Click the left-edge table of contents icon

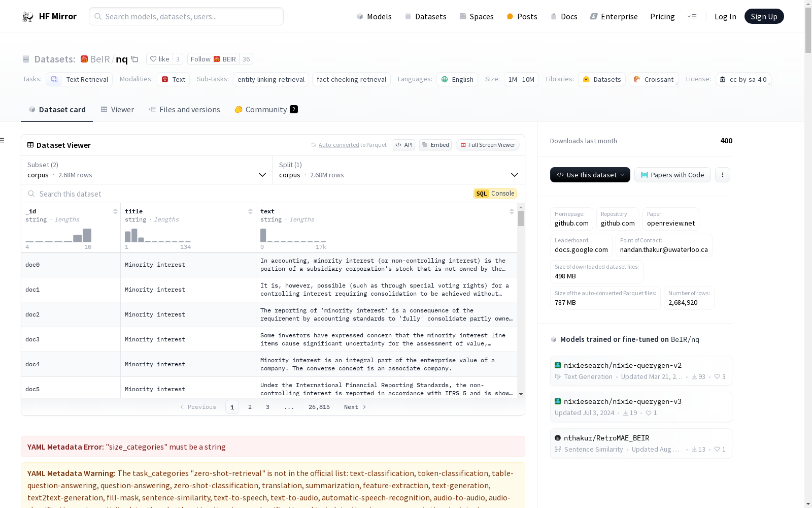(3, 140)
